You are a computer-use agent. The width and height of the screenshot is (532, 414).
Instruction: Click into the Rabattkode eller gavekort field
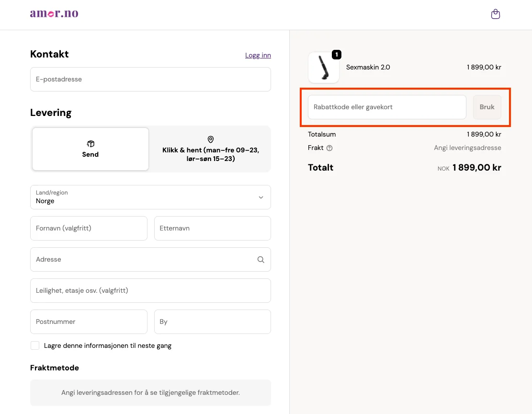pos(387,107)
